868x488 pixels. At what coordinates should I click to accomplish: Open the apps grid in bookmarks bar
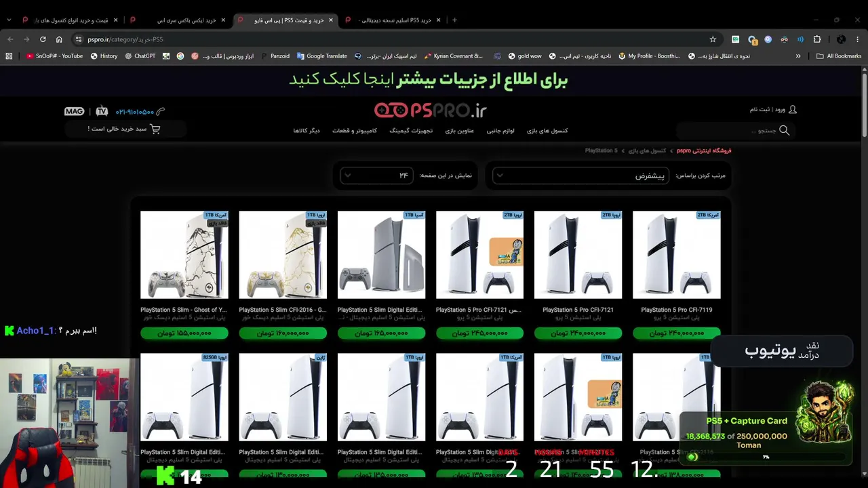(9, 56)
